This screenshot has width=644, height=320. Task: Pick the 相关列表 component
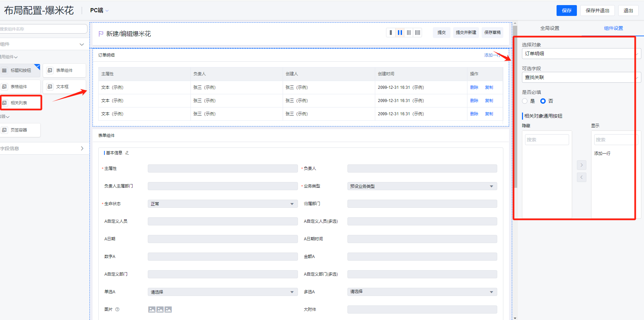[x=20, y=103]
